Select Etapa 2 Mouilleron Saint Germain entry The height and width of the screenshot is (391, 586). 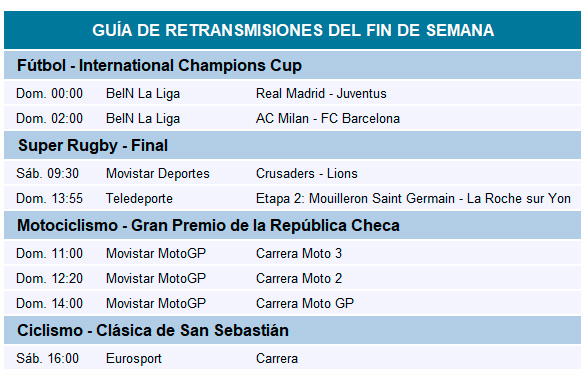[x=413, y=198]
